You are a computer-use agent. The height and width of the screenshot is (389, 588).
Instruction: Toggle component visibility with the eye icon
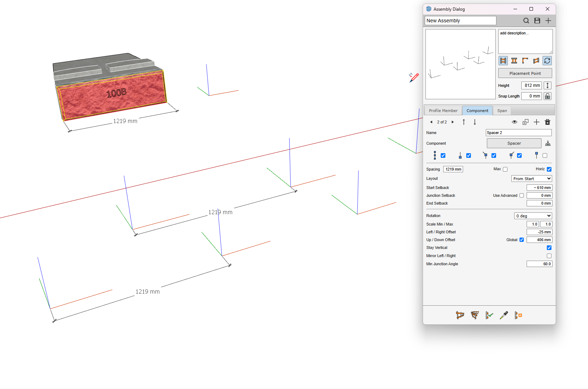tap(514, 122)
